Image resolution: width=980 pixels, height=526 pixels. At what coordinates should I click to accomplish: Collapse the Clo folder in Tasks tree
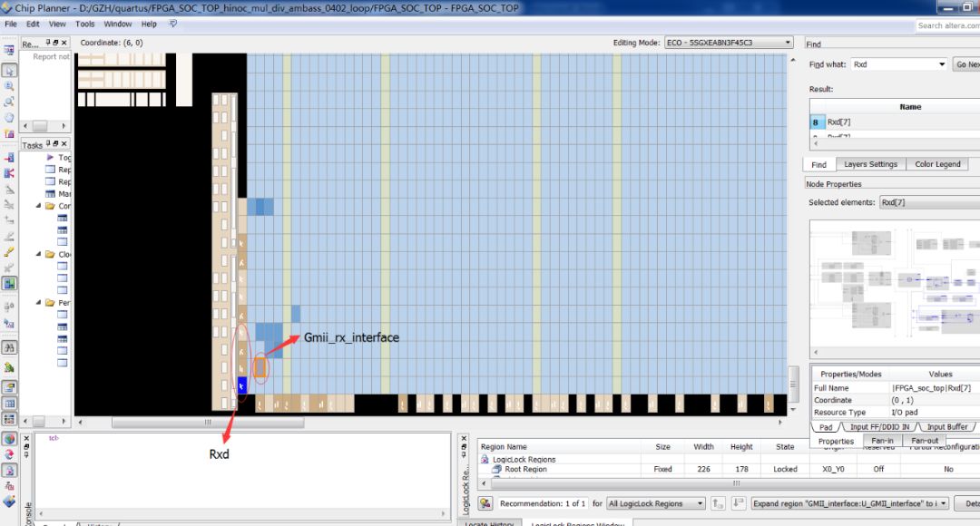[38, 254]
